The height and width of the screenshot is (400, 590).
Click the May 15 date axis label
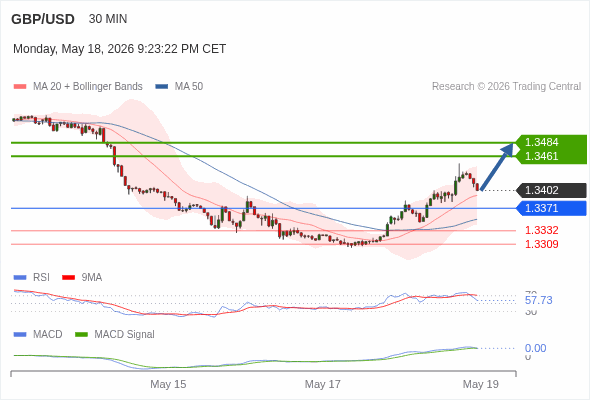pos(168,384)
